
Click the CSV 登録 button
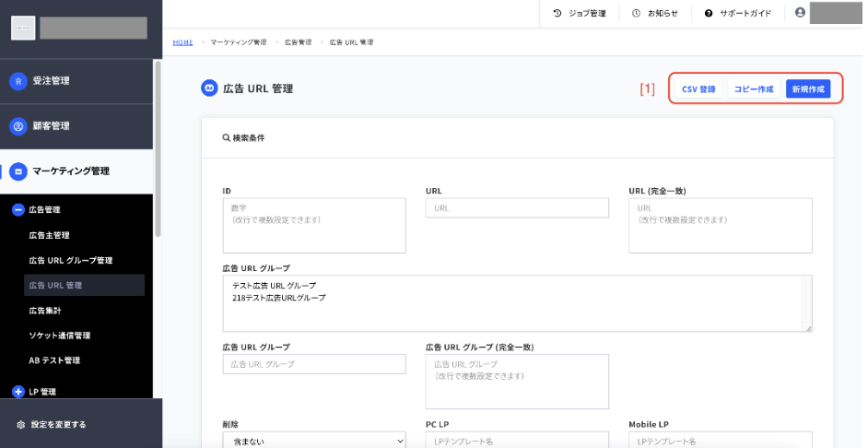(x=698, y=89)
